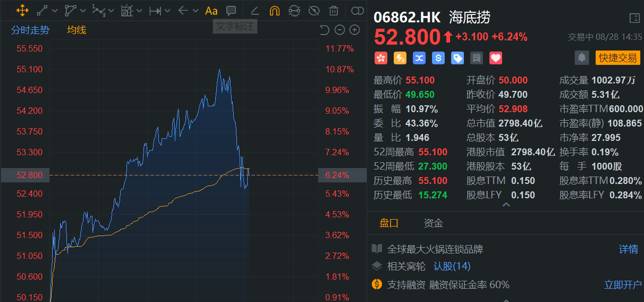The width and height of the screenshot is (644, 302).
Task: Toggle the sync drawings icon
Action: pyautogui.click(x=294, y=10)
